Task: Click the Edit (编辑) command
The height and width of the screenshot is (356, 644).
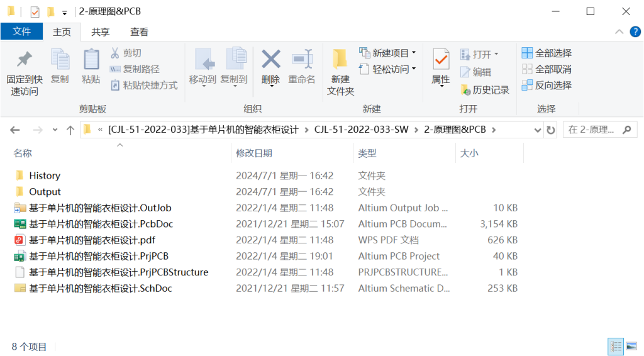Action: pyautogui.click(x=475, y=72)
